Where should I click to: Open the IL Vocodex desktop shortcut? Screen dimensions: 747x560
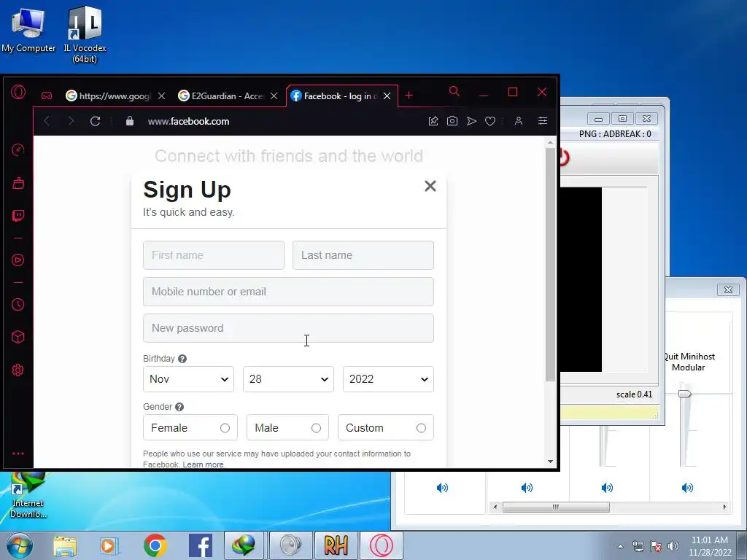click(85, 34)
